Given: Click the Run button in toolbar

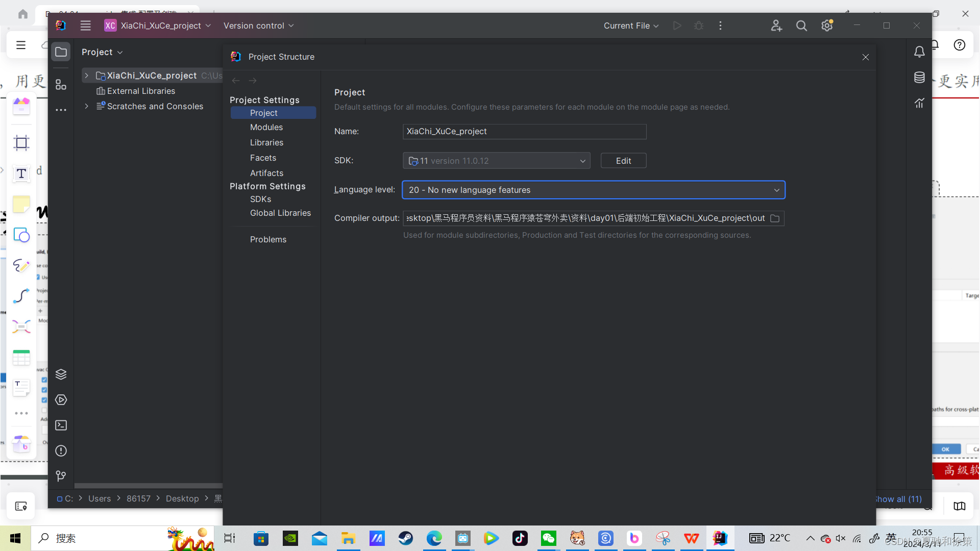Looking at the screenshot, I should click(x=677, y=26).
